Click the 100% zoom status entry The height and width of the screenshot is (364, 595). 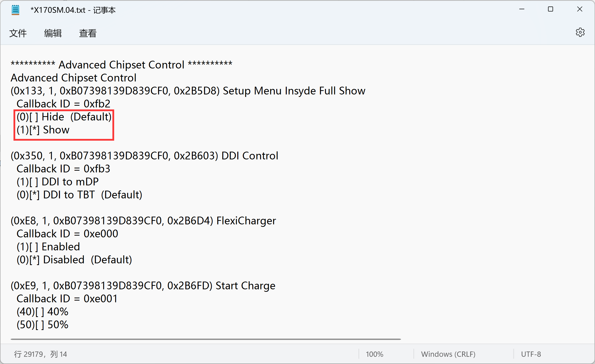point(374,354)
